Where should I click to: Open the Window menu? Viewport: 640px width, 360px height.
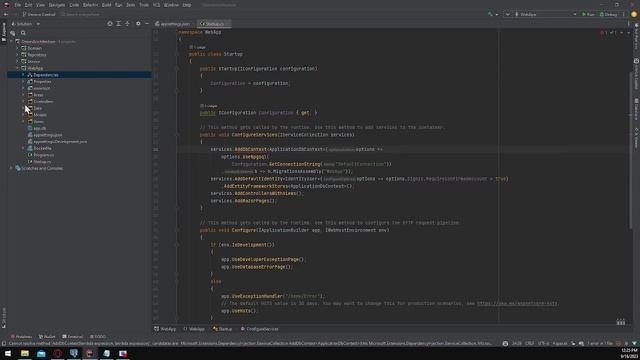[171, 5]
